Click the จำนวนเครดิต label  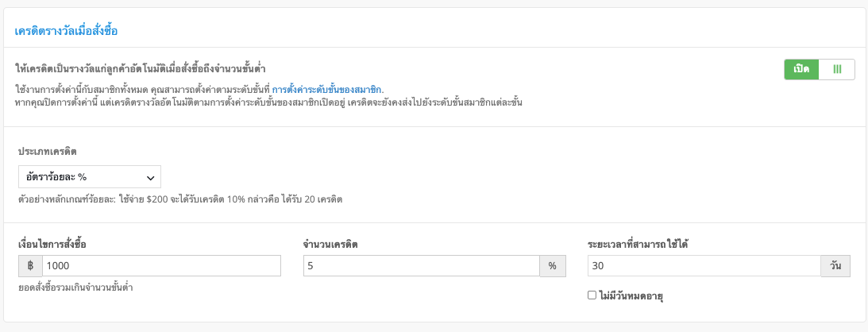point(330,244)
